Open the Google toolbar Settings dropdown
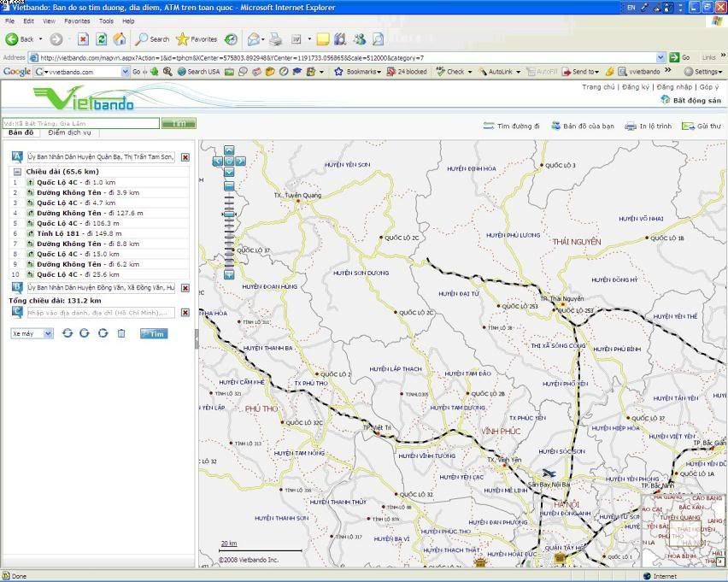Viewport: 728px width, 582px height. 703,72
